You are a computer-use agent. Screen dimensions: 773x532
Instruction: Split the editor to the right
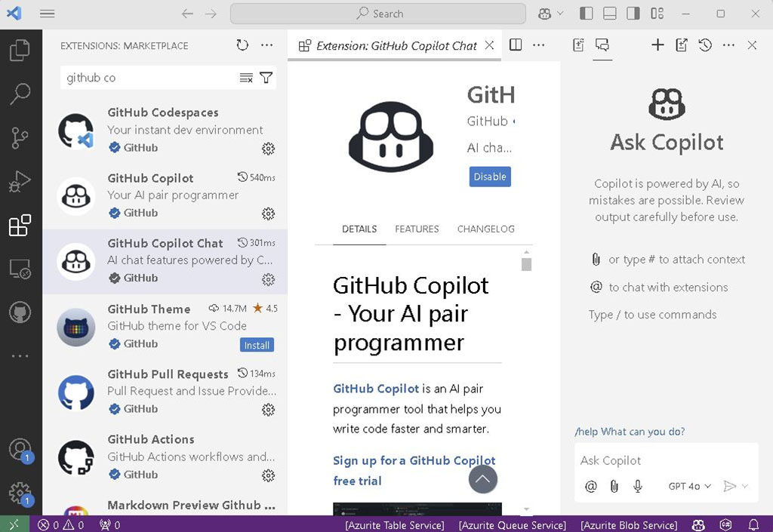click(516, 45)
